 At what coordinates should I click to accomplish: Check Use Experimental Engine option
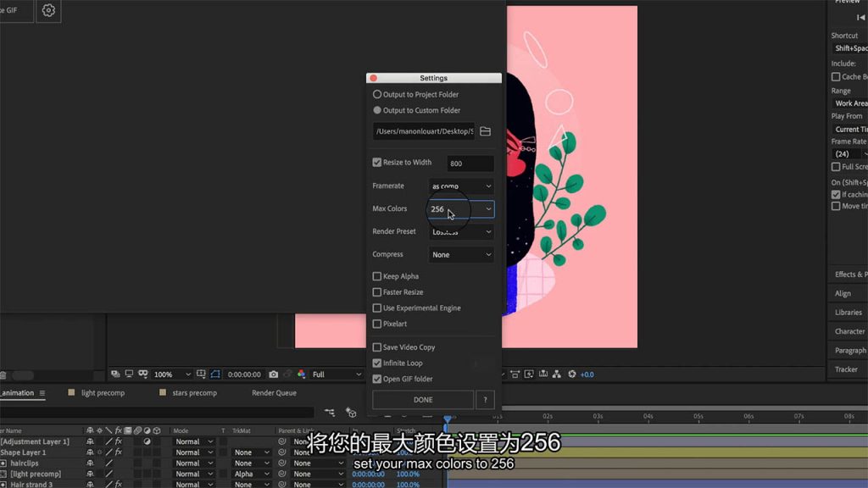point(377,308)
